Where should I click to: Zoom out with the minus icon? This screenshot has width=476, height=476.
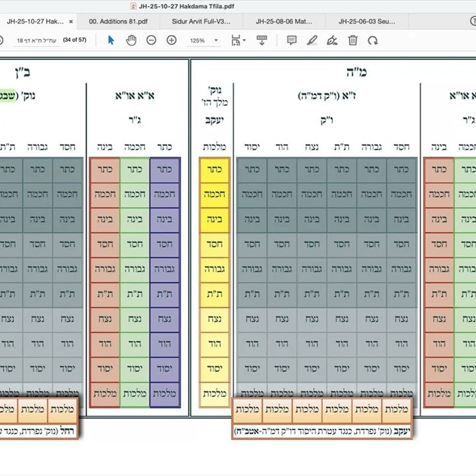(x=151, y=40)
